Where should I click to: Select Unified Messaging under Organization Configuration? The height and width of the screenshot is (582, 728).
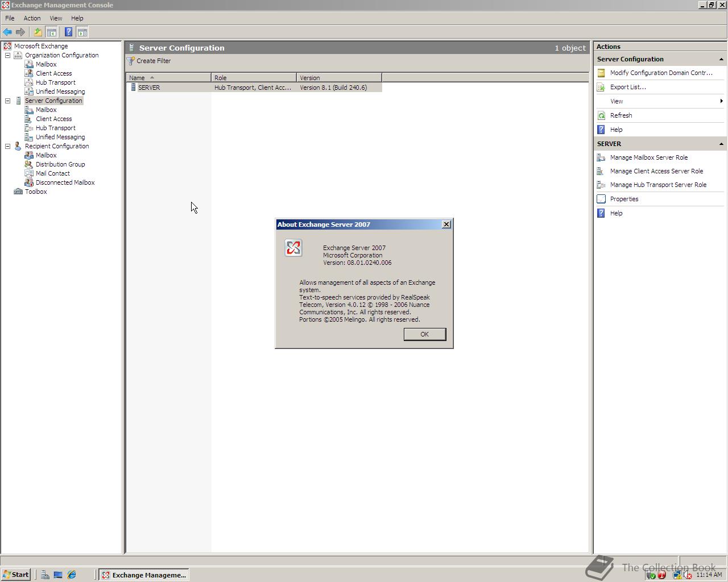point(60,92)
